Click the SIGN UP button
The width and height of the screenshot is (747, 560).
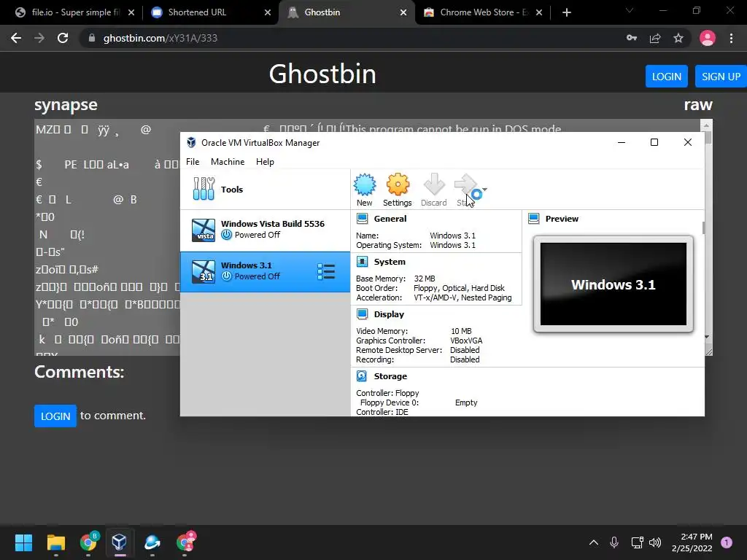(x=721, y=76)
